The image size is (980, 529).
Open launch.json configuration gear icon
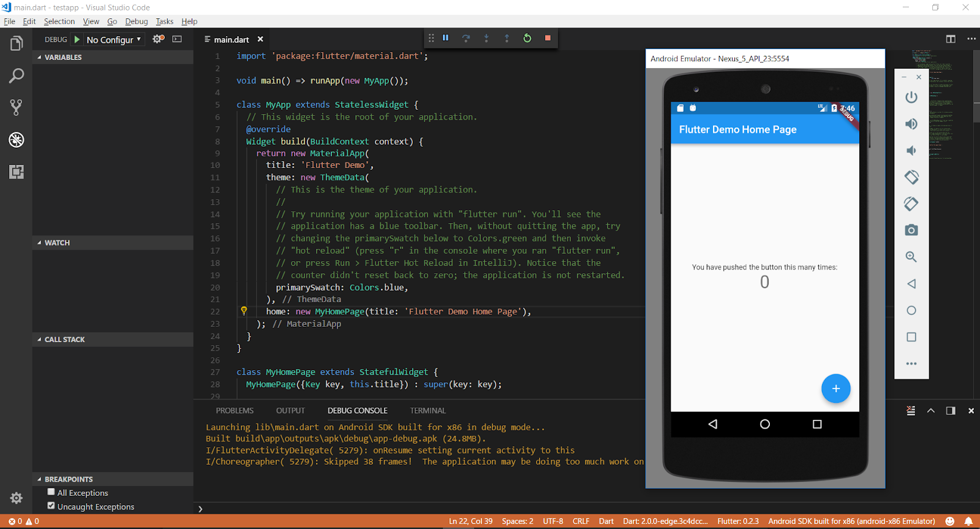click(x=158, y=39)
